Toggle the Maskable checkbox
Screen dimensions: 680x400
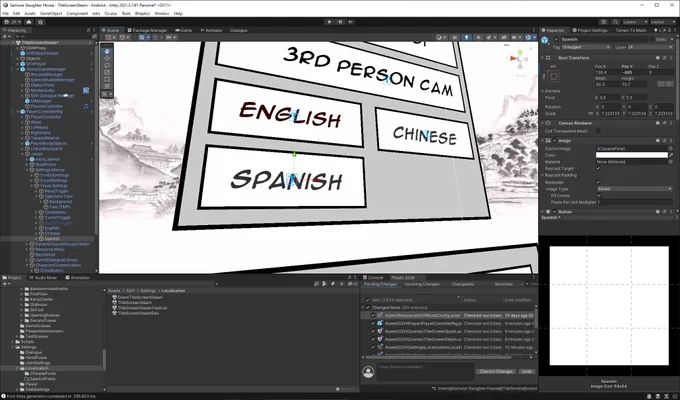pyautogui.click(x=599, y=181)
